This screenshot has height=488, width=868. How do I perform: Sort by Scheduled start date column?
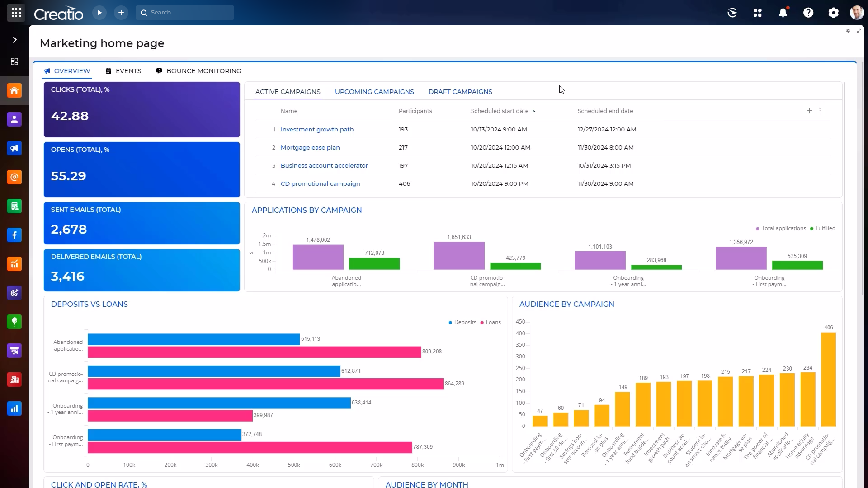click(500, 111)
